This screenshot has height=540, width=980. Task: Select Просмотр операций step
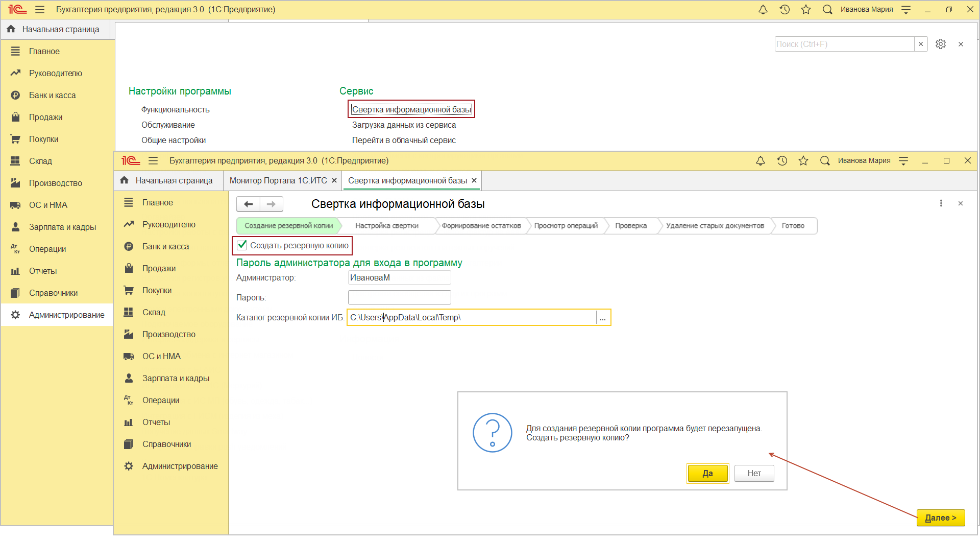point(566,226)
